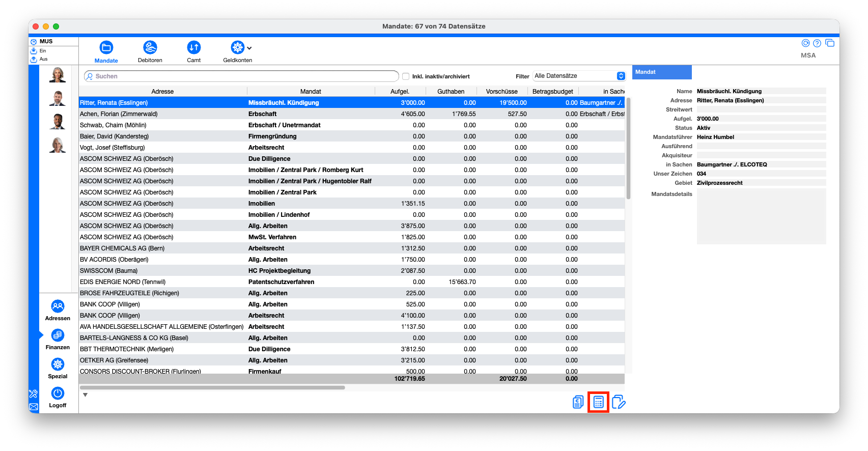The image size is (868, 451).
Task: Click the disclosure triangle below the table
Action: coord(86,395)
